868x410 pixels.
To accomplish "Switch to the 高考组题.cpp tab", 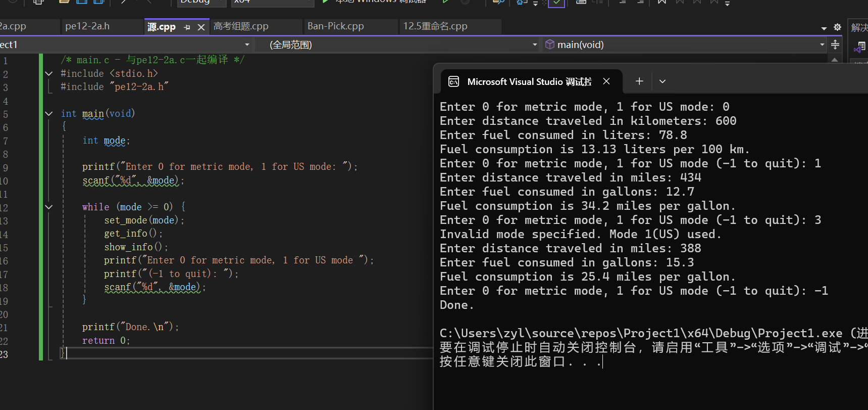I will pos(241,26).
